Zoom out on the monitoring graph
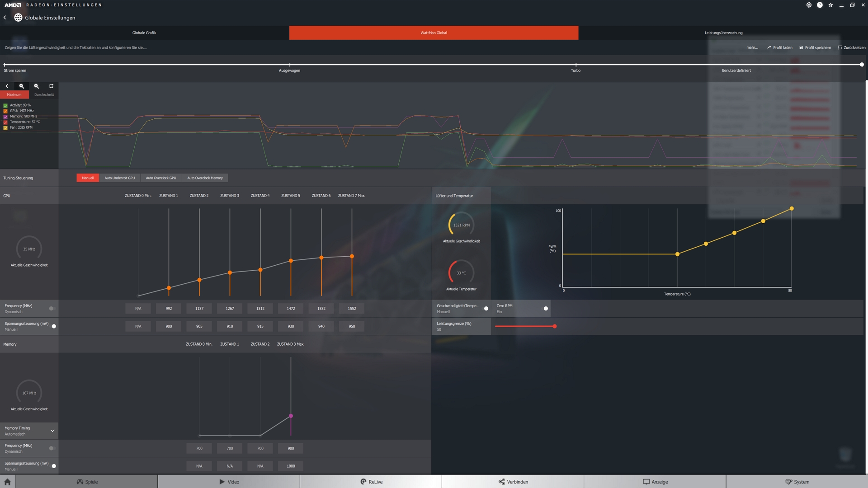The height and width of the screenshot is (488, 868). [37, 86]
